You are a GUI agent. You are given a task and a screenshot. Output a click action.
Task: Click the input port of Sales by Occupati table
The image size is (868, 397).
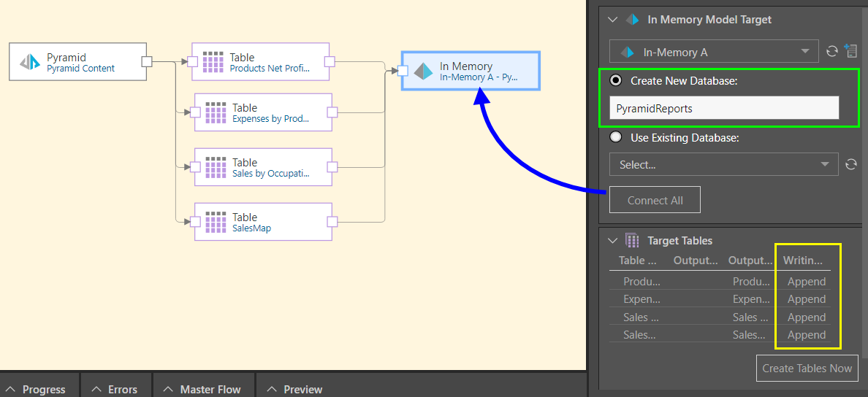tap(194, 167)
